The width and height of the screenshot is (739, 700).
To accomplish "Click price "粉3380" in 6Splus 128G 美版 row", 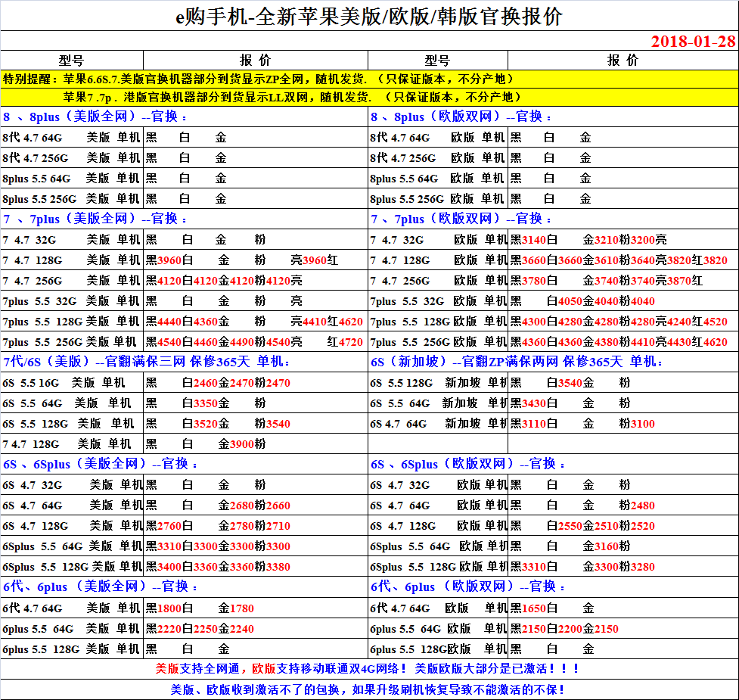I will tap(272, 567).
